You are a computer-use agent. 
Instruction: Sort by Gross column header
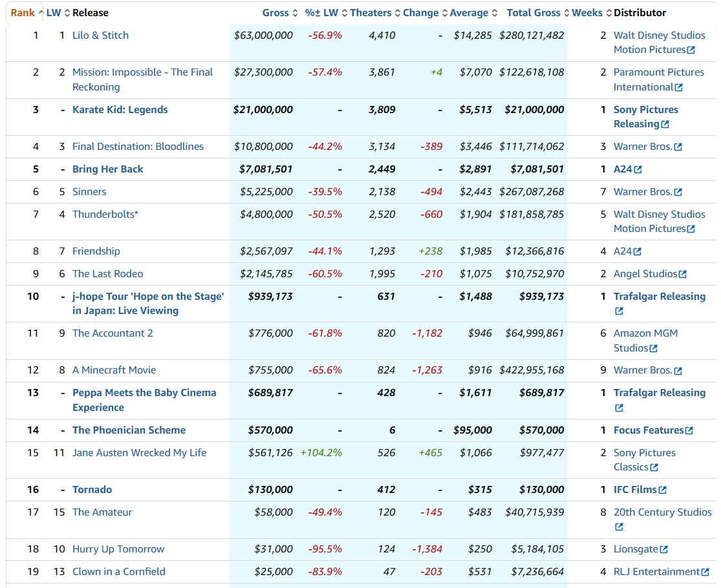(280, 13)
